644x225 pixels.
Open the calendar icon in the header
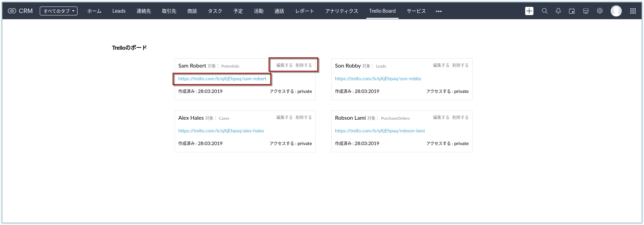[572, 11]
